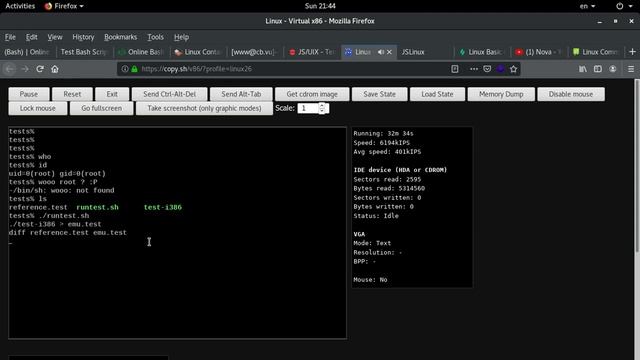Open the Edit menu
This screenshot has width=640, height=360.
[x=31, y=37]
